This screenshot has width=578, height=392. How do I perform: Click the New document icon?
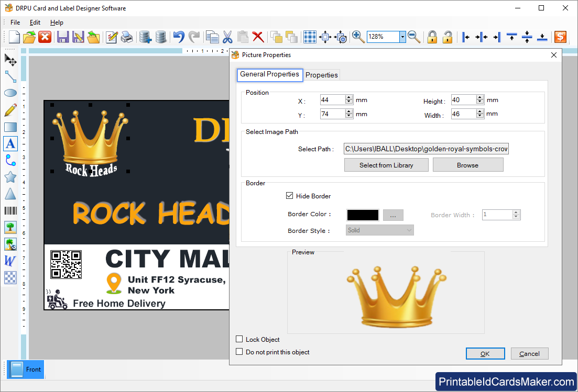[x=14, y=37]
